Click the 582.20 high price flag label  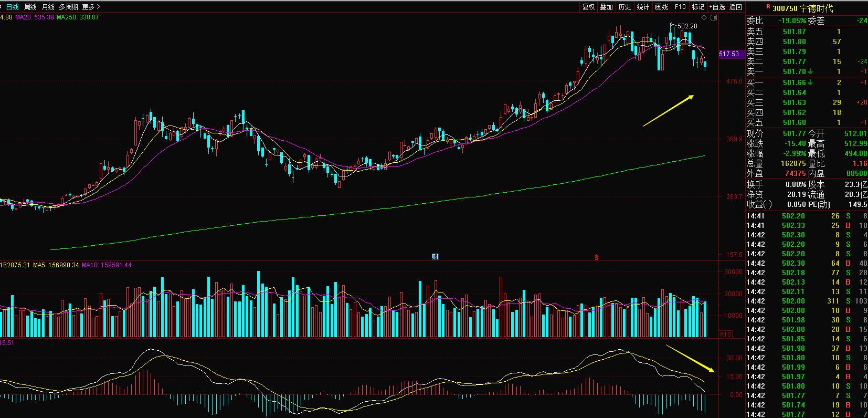(687, 26)
